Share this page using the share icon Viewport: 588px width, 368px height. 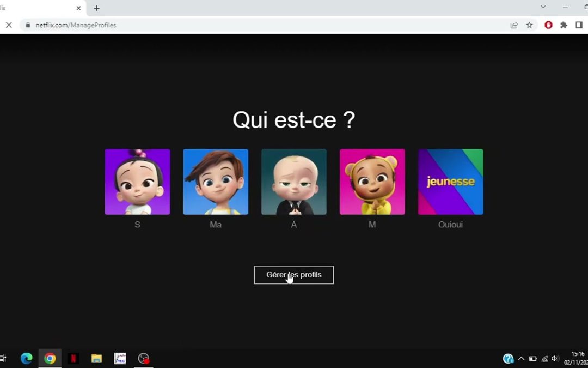514,25
